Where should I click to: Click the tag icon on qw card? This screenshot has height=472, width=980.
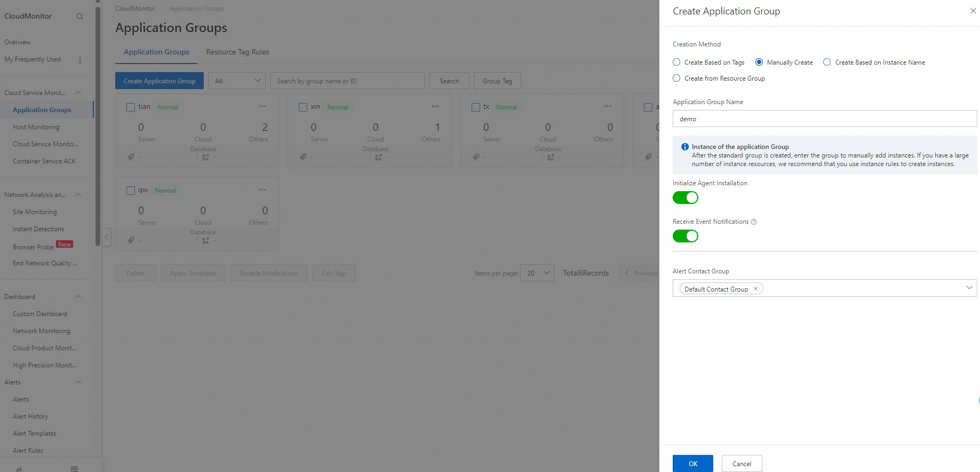131,240
